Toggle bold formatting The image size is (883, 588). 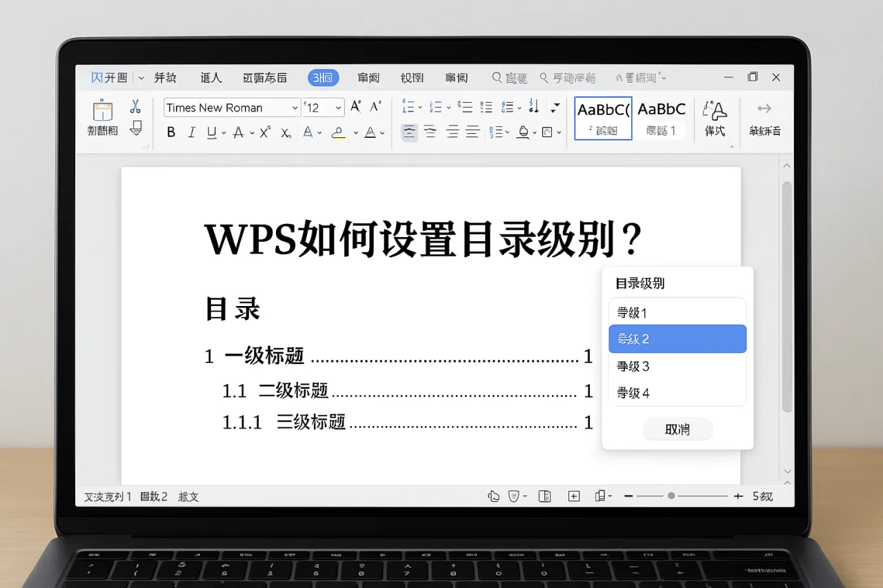(170, 132)
